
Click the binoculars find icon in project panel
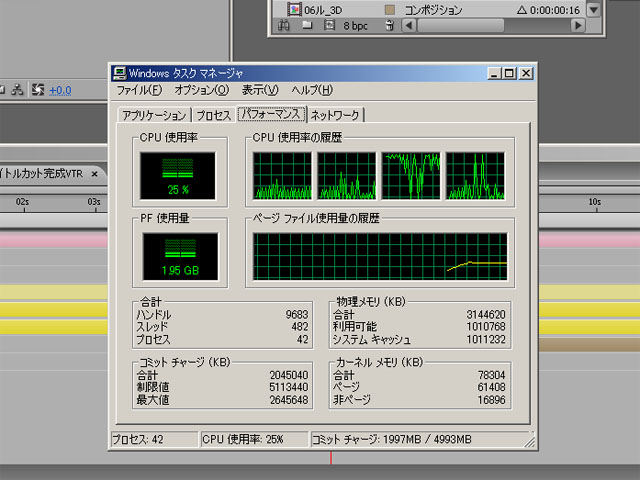click(284, 26)
